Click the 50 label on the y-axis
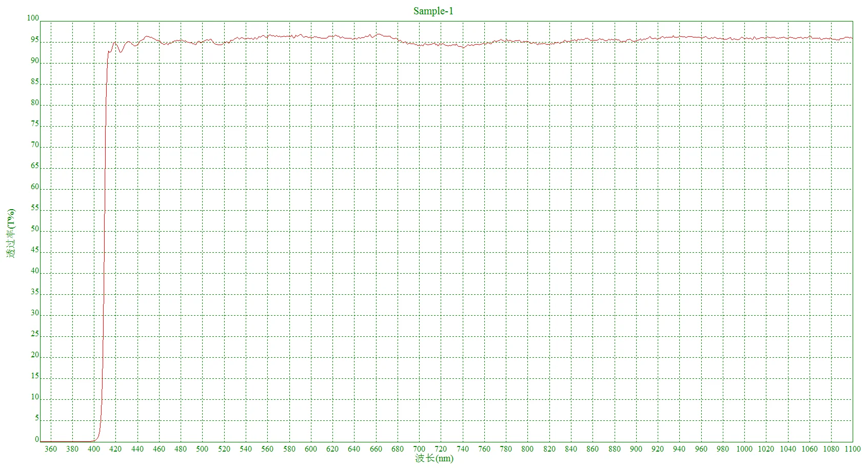The height and width of the screenshot is (468, 868). (x=35, y=229)
